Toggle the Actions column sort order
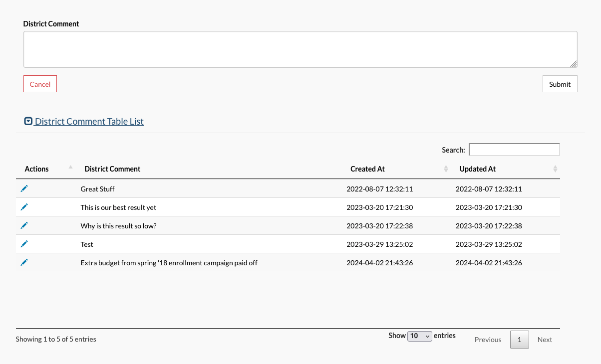Image resolution: width=601 pixels, height=364 pixels. point(70,167)
